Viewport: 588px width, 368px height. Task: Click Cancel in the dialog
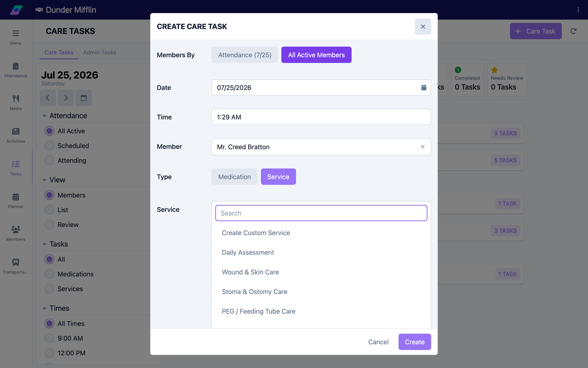tap(378, 342)
